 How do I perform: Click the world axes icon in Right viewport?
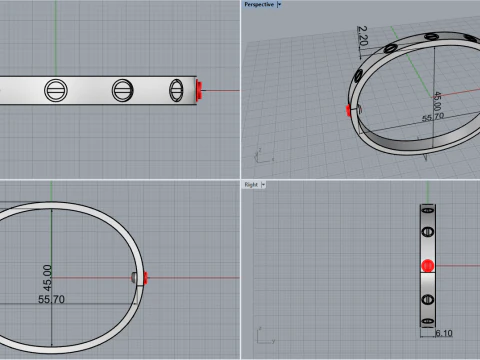point(266,335)
